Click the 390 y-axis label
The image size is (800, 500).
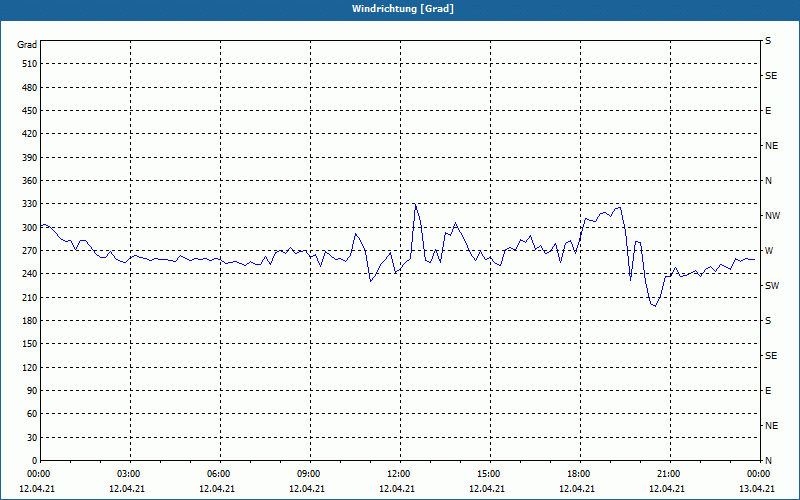click(30, 158)
